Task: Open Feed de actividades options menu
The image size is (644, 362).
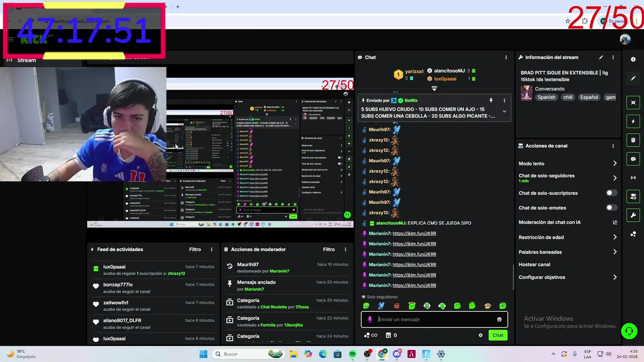Action: tap(211, 249)
